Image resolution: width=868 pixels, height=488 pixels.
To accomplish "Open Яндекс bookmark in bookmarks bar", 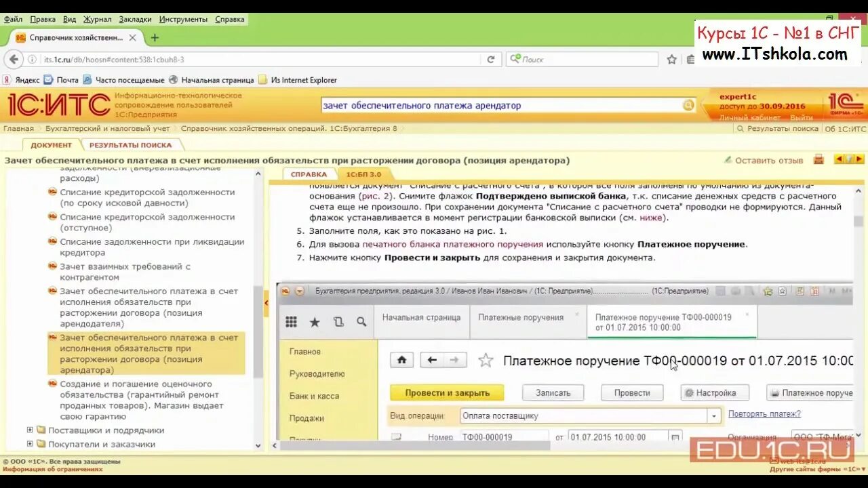I will (x=22, y=80).
